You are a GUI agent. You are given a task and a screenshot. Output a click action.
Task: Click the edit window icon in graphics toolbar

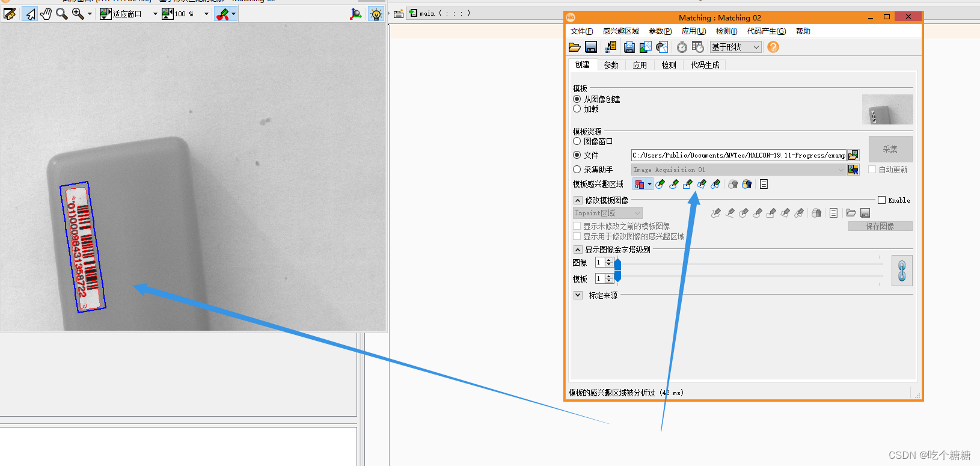(10, 13)
